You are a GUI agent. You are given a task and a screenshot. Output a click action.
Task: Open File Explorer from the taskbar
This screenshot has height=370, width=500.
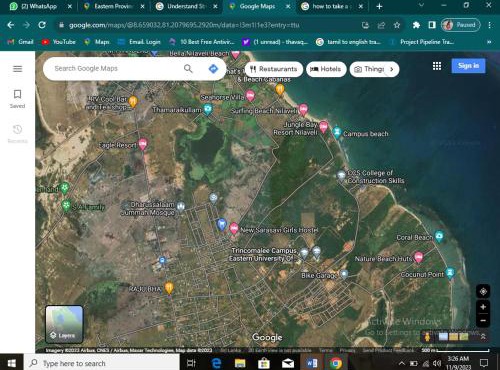240,363
